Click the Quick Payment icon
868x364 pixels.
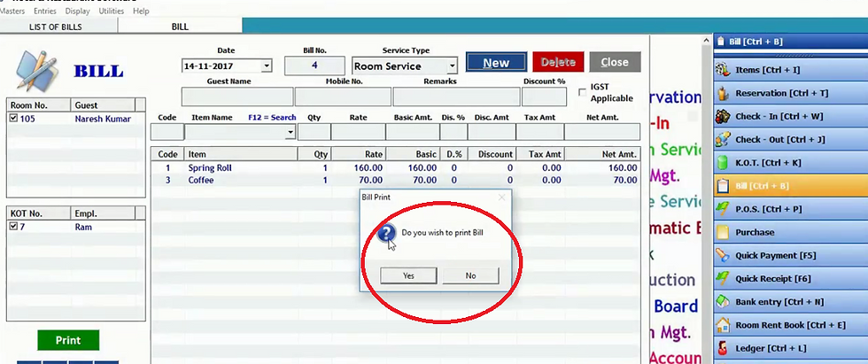click(723, 256)
